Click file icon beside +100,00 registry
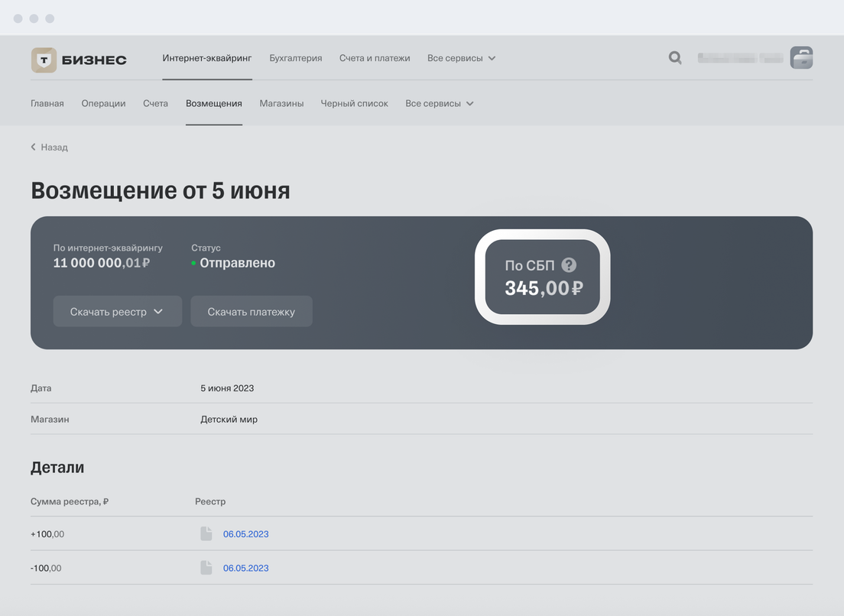This screenshot has height=616, width=844. [206, 533]
